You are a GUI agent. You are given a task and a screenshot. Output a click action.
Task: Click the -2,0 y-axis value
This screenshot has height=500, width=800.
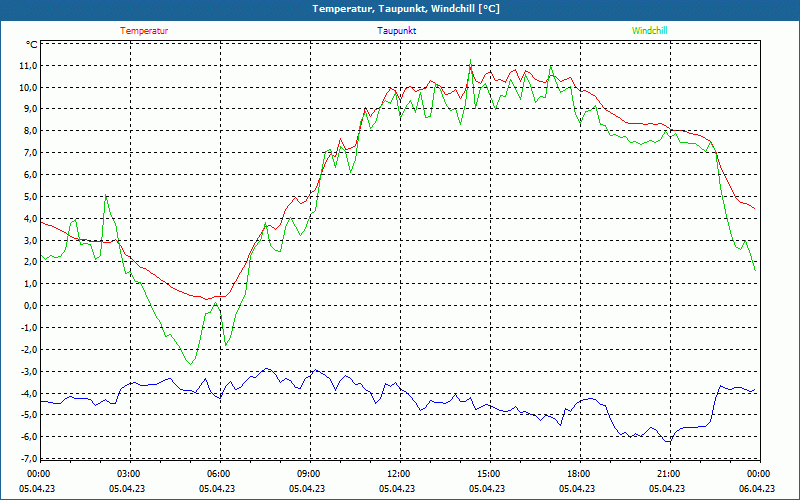coord(29,349)
